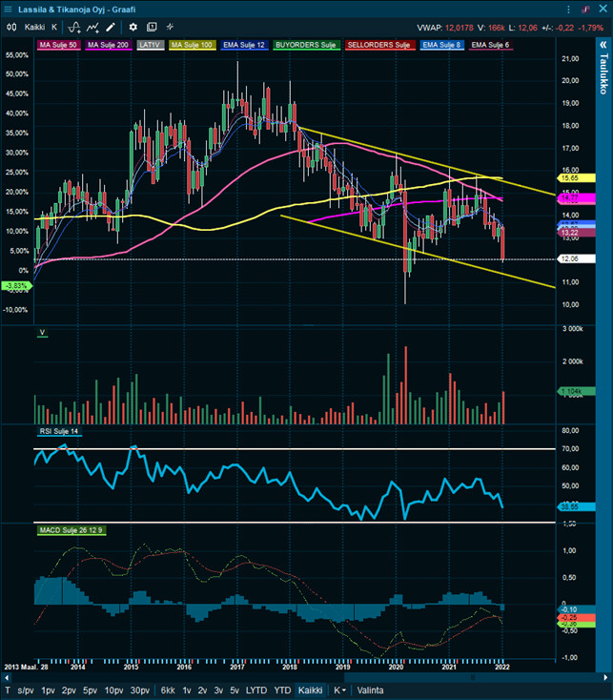Open the K dropdown in top toolbar
Image resolution: width=613 pixels, height=700 pixels.
pos(54,27)
